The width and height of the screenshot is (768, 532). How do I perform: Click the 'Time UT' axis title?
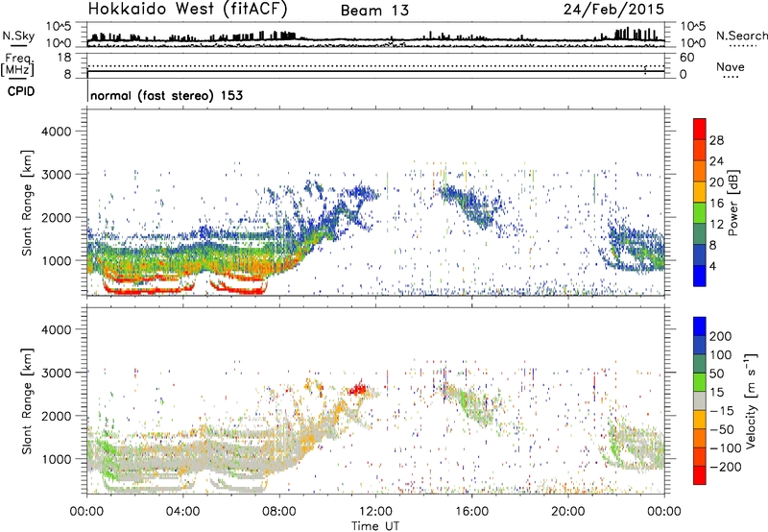[x=375, y=525]
